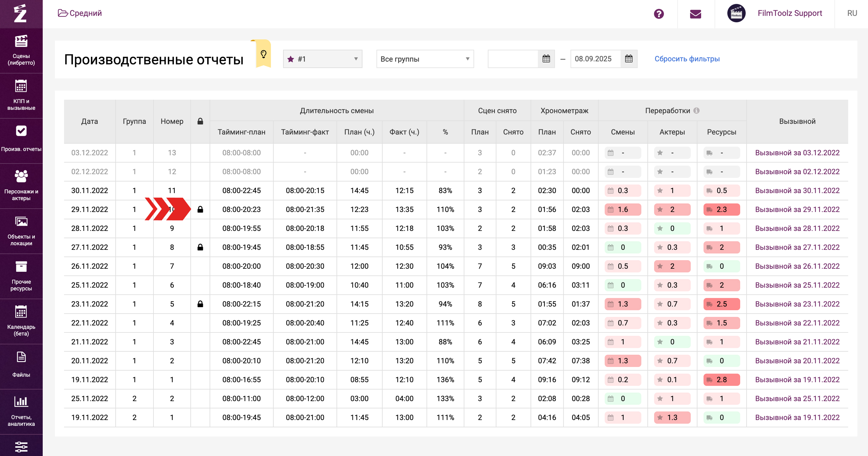Open the messages envelope icon

pyautogui.click(x=696, y=14)
